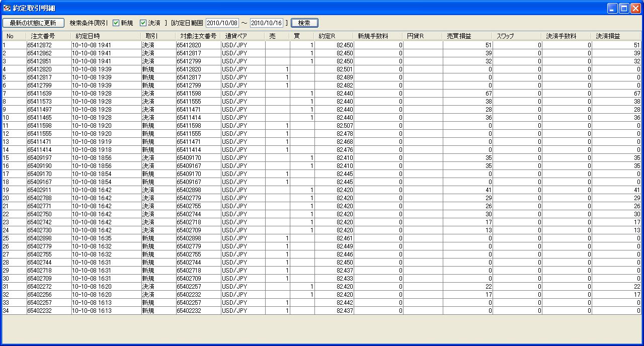Select order number 65402788 cell
The height and width of the screenshot is (346, 644).
pyautogui.click(x=49, y=198)
